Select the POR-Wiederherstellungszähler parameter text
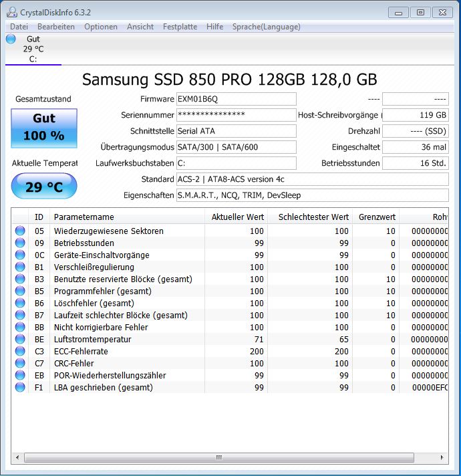461x476 pixels. 110,376
